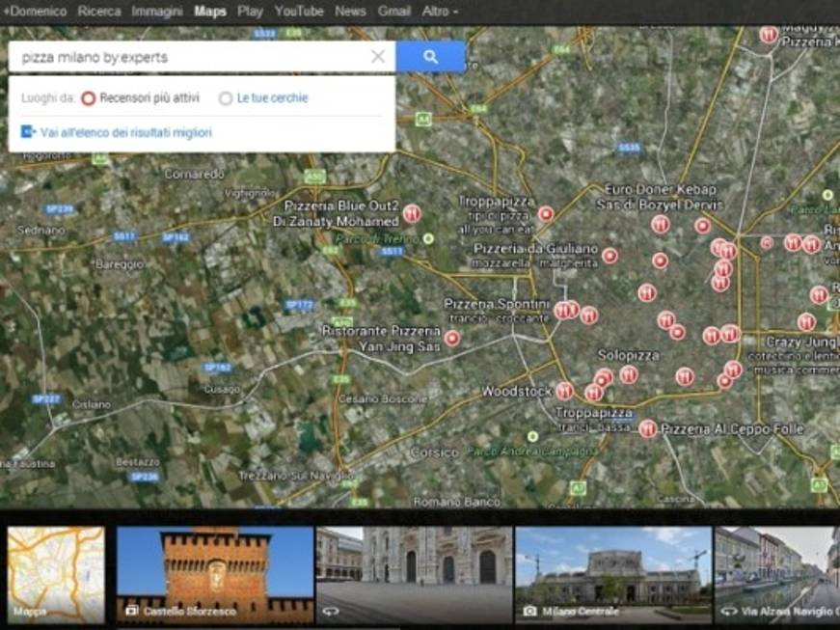Click the 'Cusago' town label

click(221, 389)
